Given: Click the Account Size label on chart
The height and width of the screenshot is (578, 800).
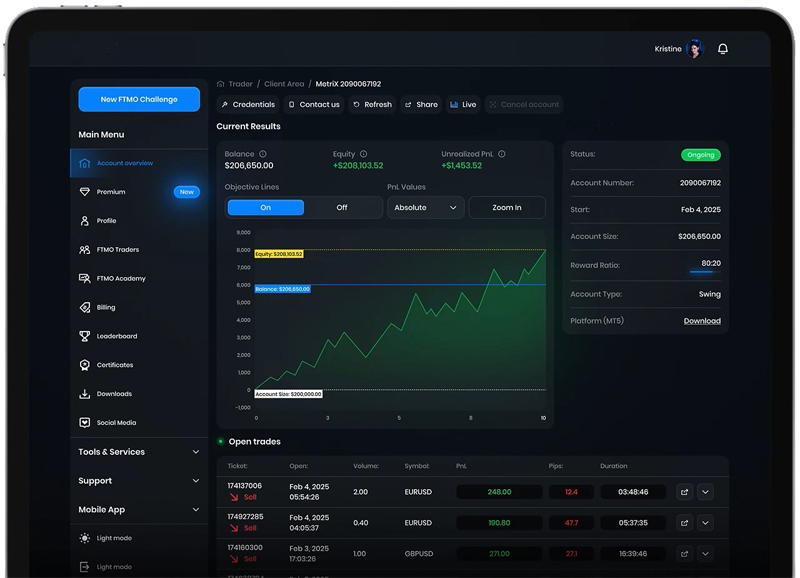Looking at the screenshot, I should (x=288, y=394).
